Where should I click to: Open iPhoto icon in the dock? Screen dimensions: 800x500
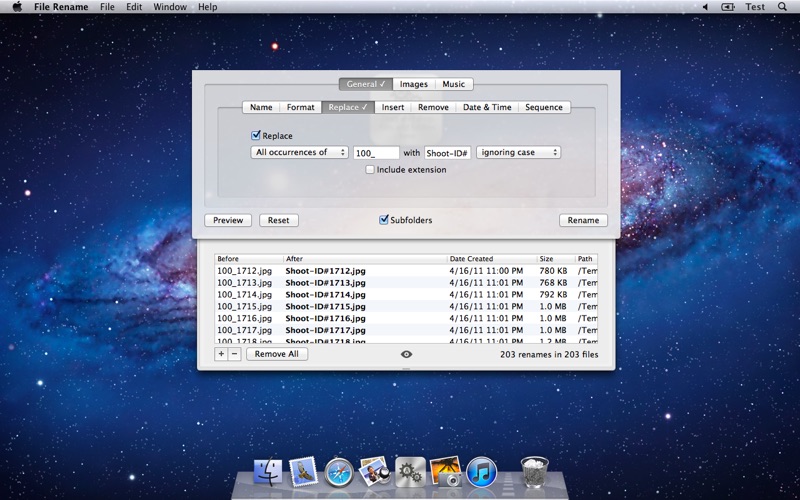374,471
